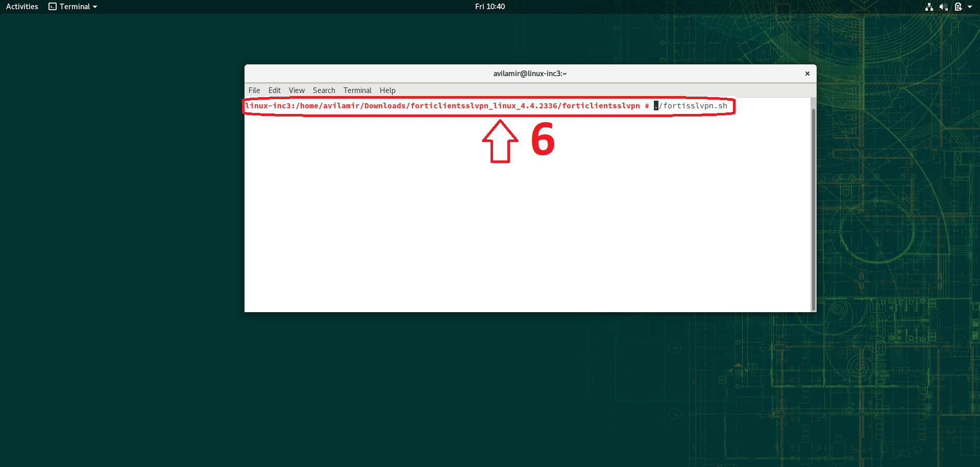The width and height of the screenshot is (980, 467).
Task: Open the File menu
Action: click(254, 90)
